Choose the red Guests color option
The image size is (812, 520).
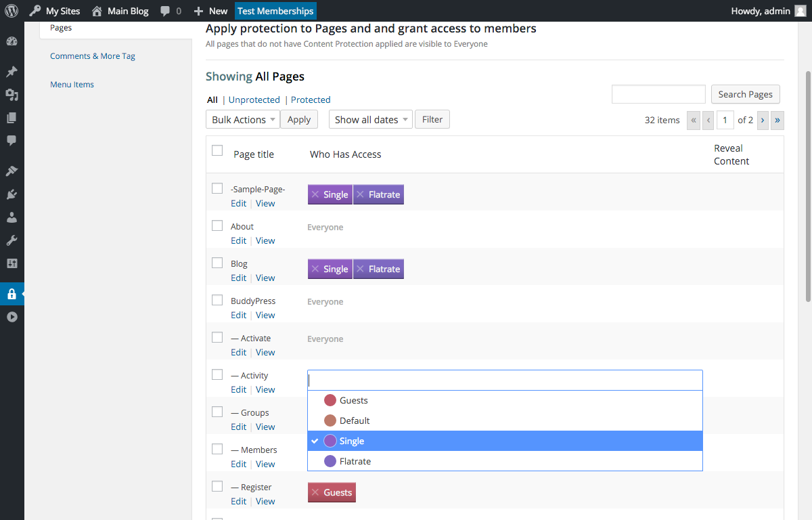[x=330, y=400]
